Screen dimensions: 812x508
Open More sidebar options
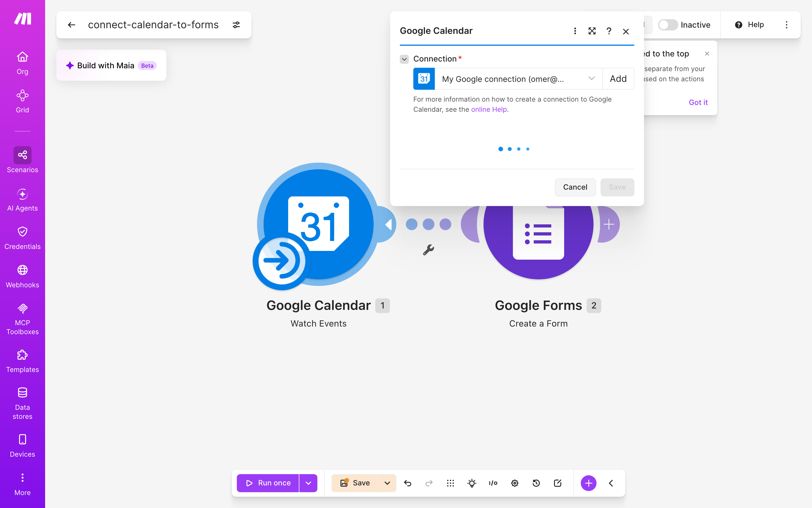click(23, 484)
